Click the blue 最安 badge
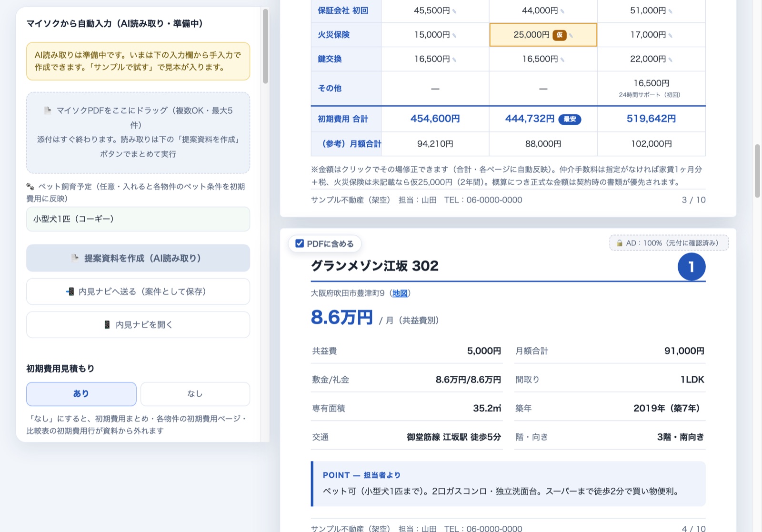 570,119
